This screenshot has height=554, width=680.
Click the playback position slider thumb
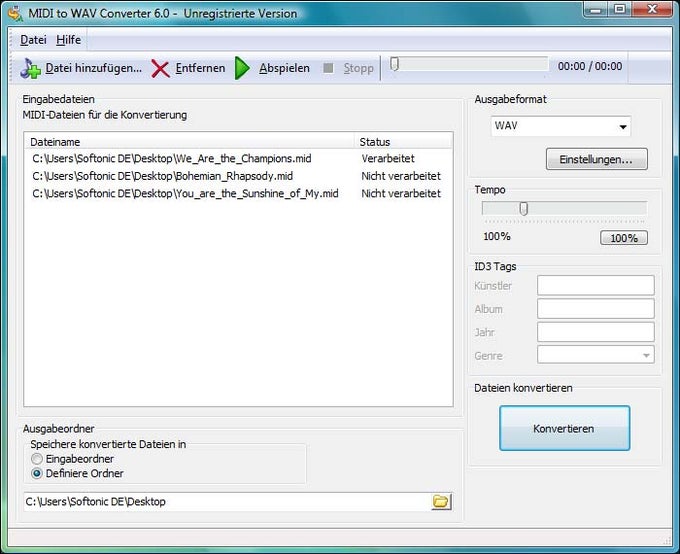(x=394, y=64)
